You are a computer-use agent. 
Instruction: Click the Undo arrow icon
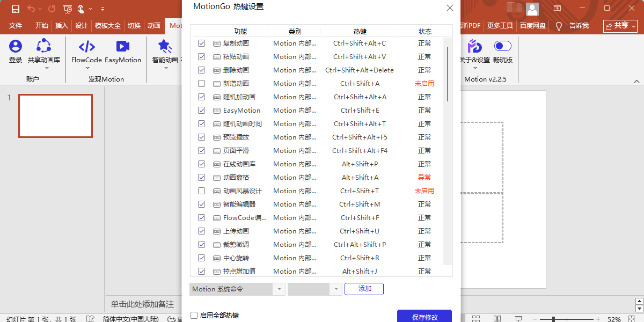point(31,9)
